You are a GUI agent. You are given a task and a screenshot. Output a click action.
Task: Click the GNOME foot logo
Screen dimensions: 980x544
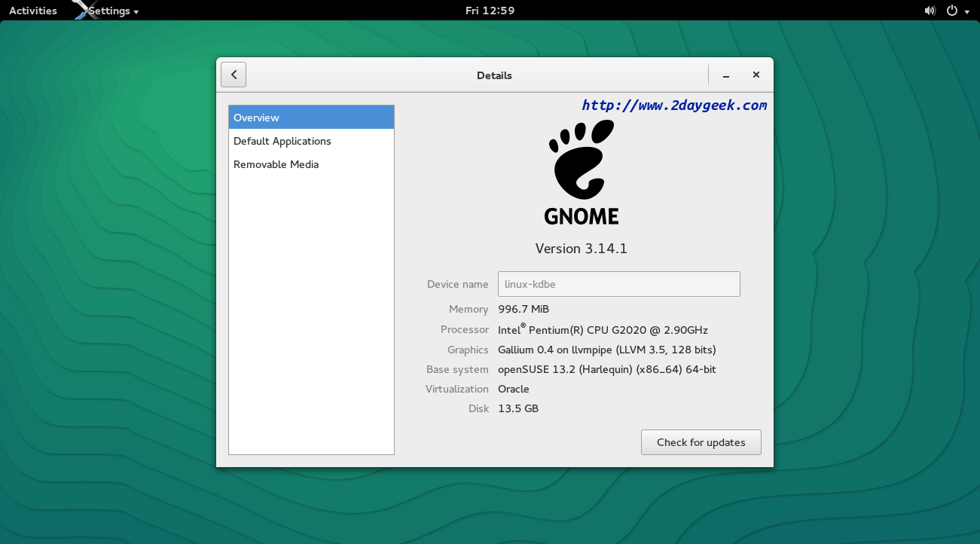(582, 158)
